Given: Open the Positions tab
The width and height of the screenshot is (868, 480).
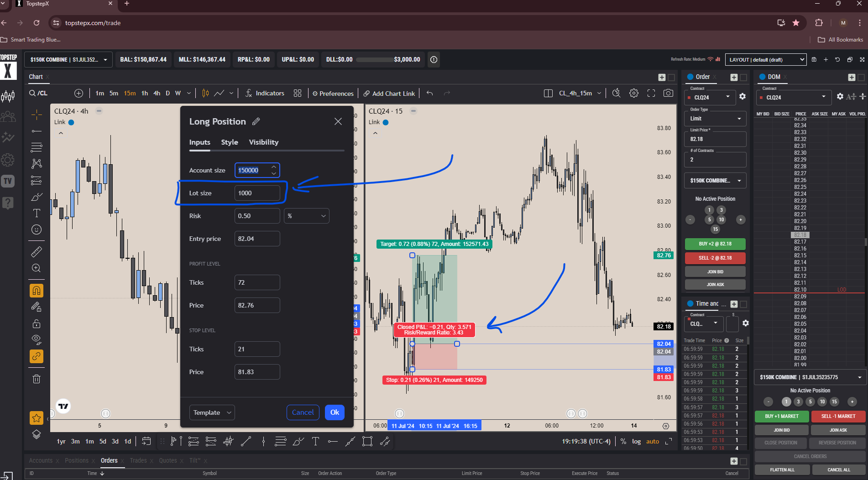Looking at the screenshot, I should click(x=77, y=460).
